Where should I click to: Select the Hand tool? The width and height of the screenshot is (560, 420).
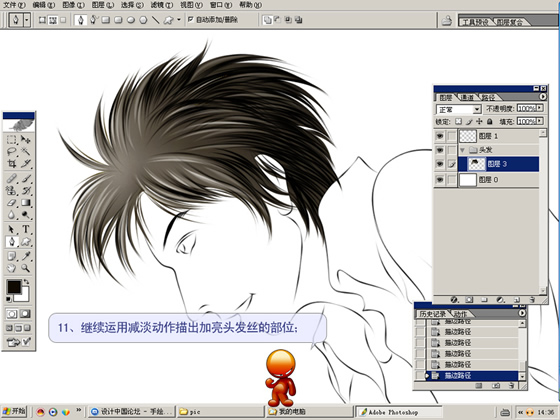[x=12, y=268]
